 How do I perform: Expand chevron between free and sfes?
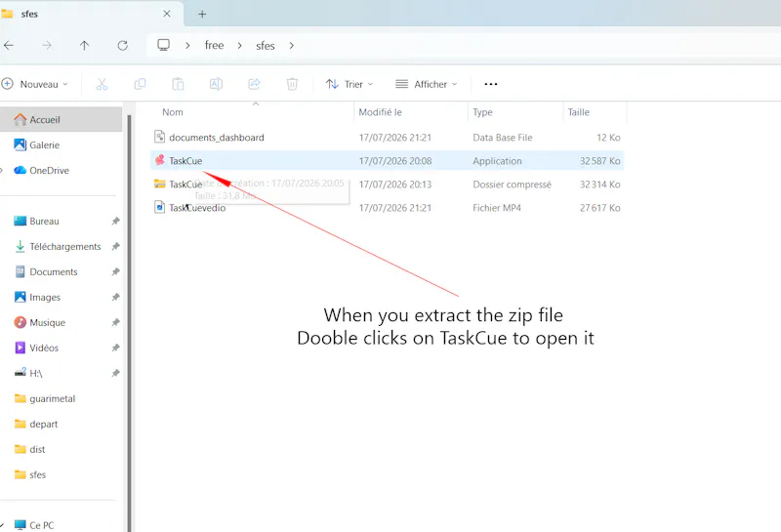239,45
